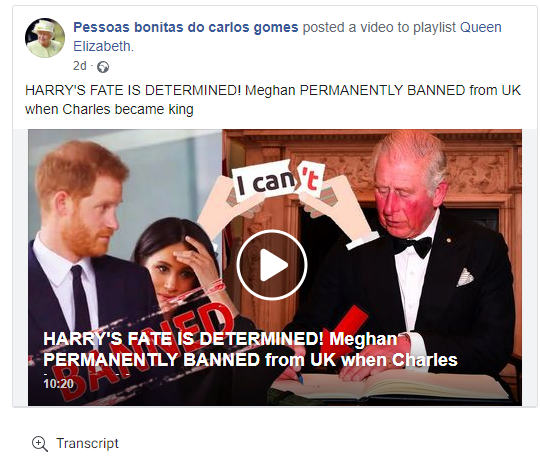Viewport: 540px width, 457px height.
Task: Open Pessoas bonitas do carlos gomes page
Action: click(x=186, y=27)
